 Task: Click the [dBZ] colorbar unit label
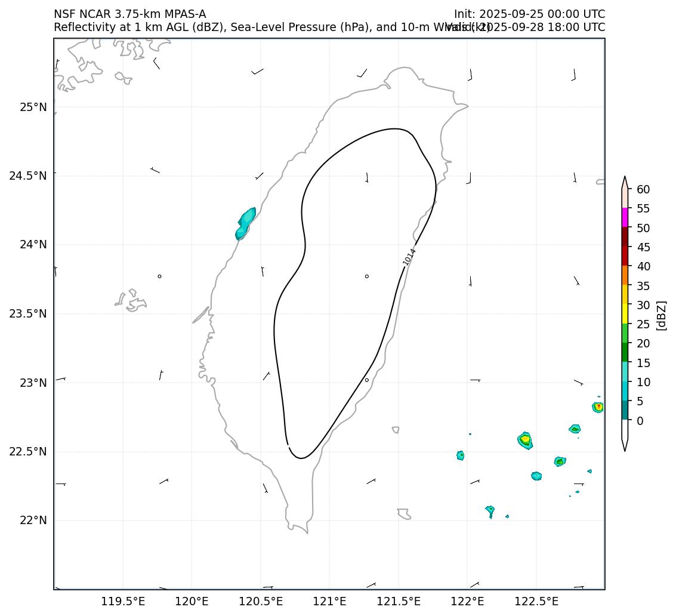661,315
